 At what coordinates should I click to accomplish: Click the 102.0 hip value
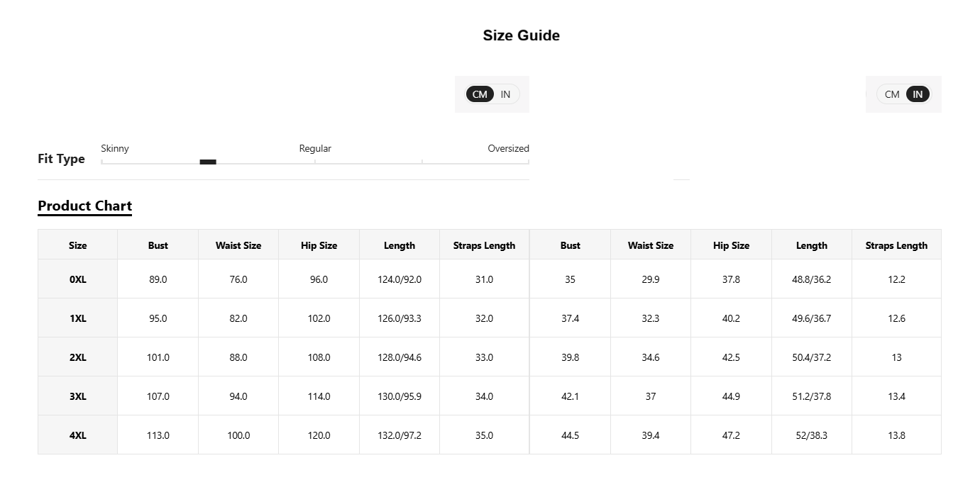coord(319,318)
